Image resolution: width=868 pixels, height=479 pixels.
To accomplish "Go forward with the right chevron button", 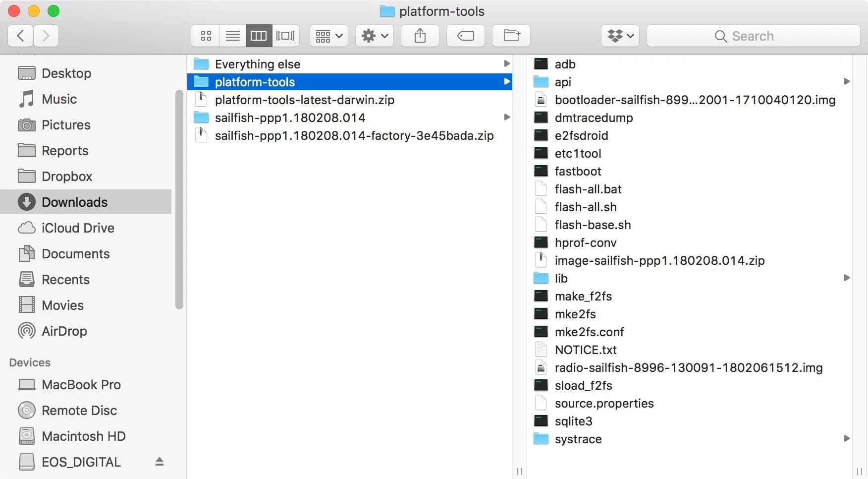I will [46, 36].
